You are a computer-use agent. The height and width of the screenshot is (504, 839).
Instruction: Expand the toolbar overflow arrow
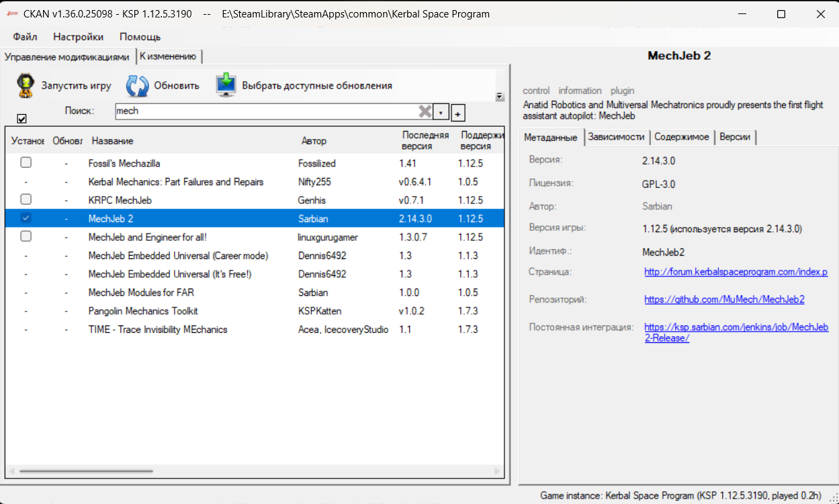[x=500, y=96]
